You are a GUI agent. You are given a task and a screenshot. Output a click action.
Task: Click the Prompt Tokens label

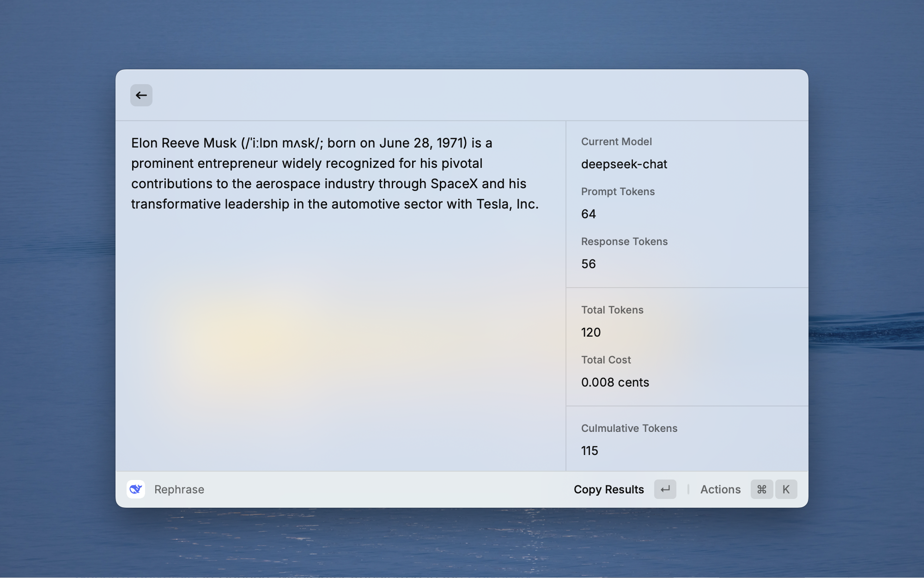(618, 191)
